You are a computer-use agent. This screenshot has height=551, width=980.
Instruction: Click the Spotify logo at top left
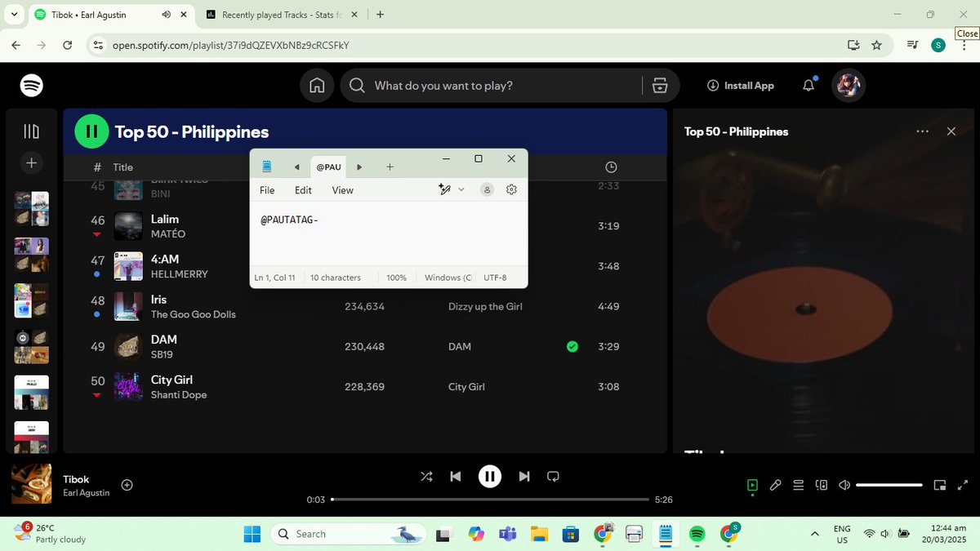pyautogui.click(x=32, y=86)
